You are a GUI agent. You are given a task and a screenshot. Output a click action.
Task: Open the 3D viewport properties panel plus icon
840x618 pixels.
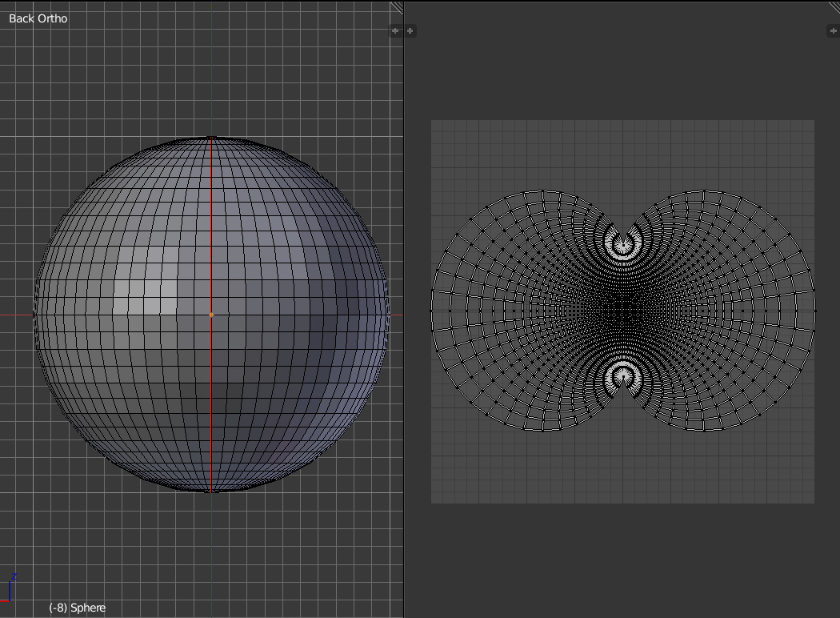tap(394, 30)
